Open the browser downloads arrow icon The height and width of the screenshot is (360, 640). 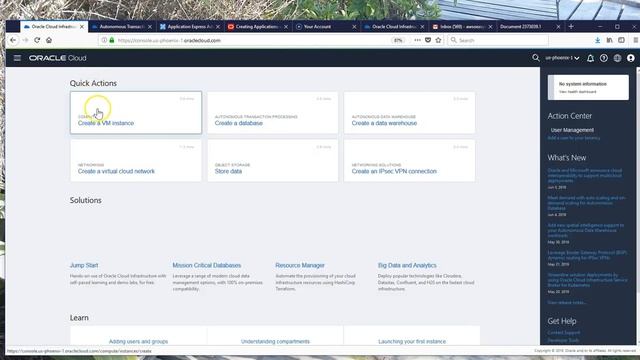coord(598,40)
